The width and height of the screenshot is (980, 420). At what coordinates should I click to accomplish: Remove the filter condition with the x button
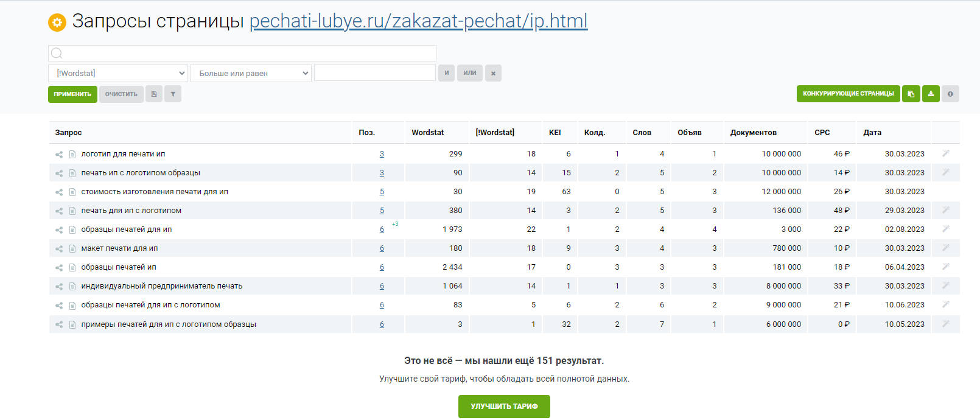pos(493,73)
